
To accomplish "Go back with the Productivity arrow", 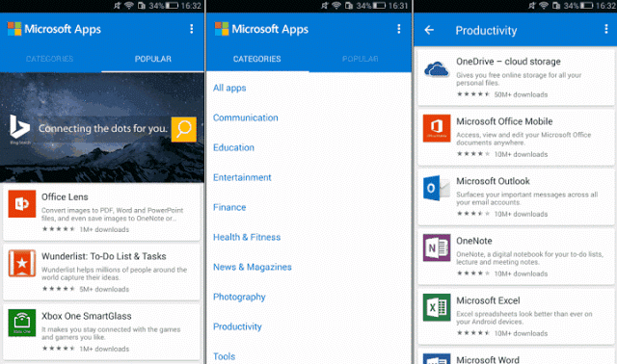I will (429, 30).
